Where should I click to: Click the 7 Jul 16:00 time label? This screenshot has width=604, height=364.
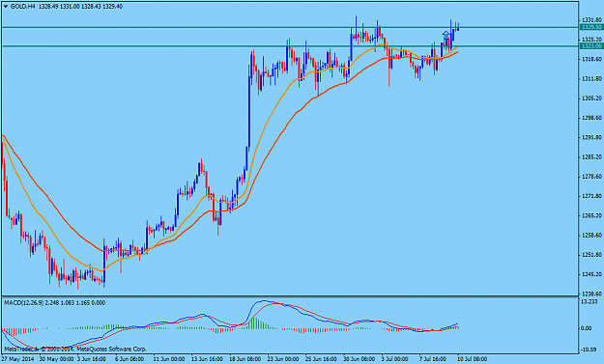click(x=434, y=359)
